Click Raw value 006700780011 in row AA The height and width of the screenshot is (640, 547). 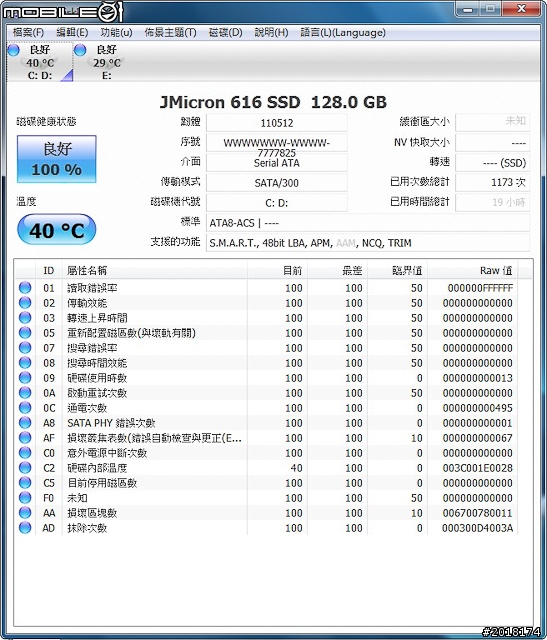pos(478,513)
